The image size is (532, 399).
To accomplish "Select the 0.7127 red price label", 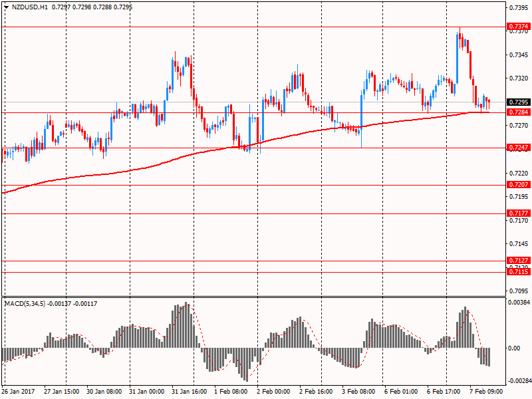I will (x=518, y=261).
